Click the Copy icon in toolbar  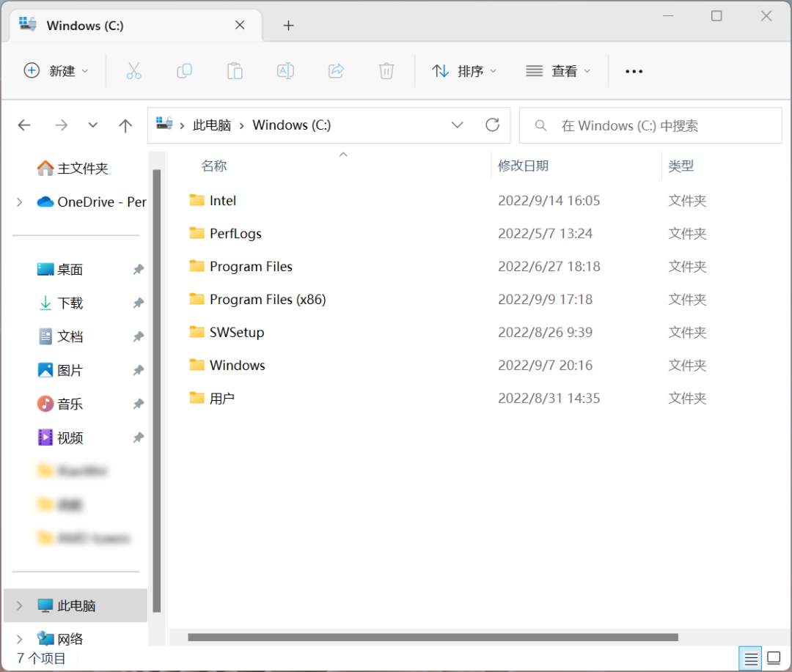click(184, 71)
